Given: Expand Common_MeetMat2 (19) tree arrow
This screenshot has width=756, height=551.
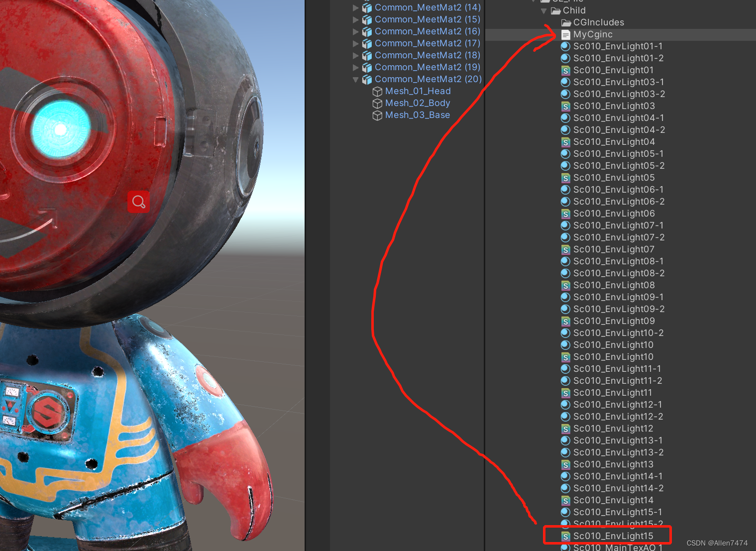Looking at the screenshot, I should [355, 67].
